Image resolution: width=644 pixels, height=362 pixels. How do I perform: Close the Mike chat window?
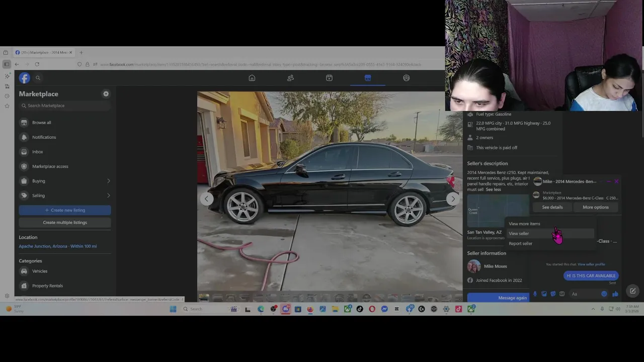[x=616, y=182]
